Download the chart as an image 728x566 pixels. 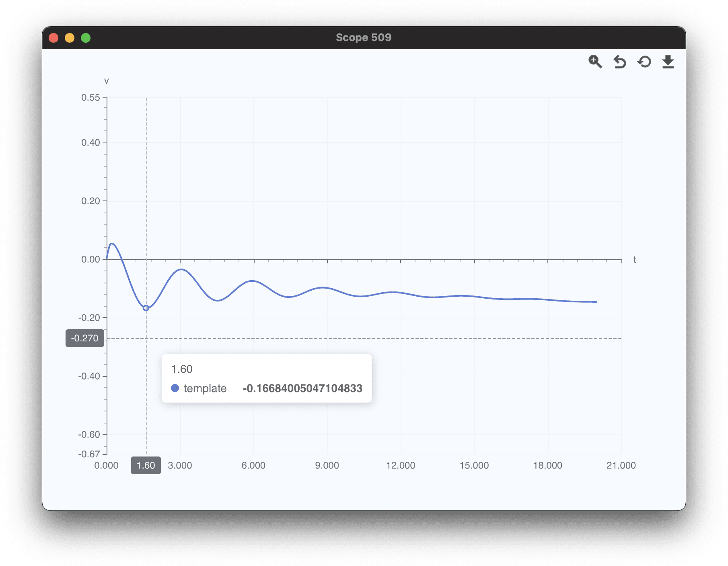click(x=668, y=62)
